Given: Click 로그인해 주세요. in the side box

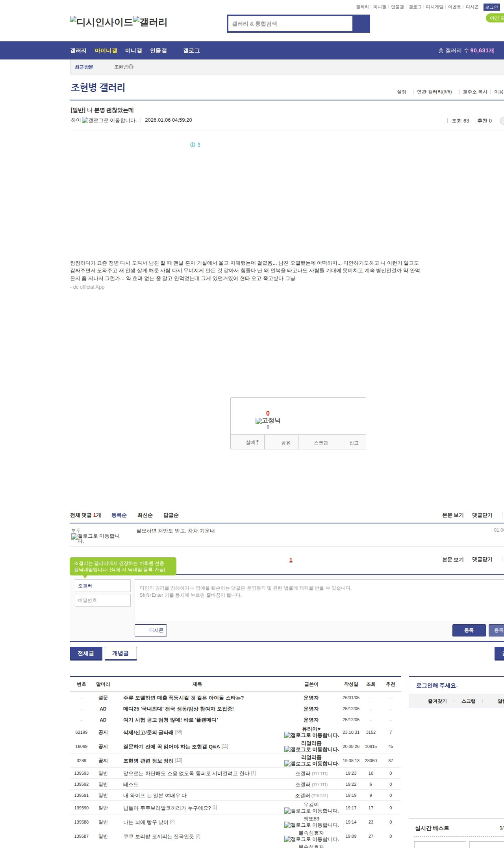Looking at the screenshot, I should pyautogui.click(x=437, y=685).
